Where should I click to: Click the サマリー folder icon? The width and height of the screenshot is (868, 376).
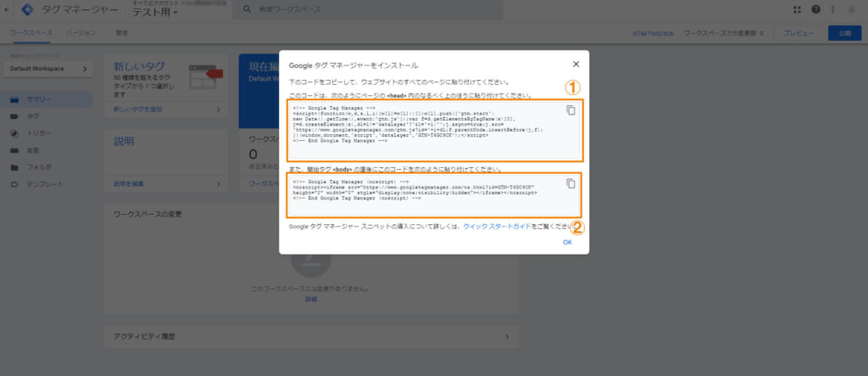click(x=15, y=99)
